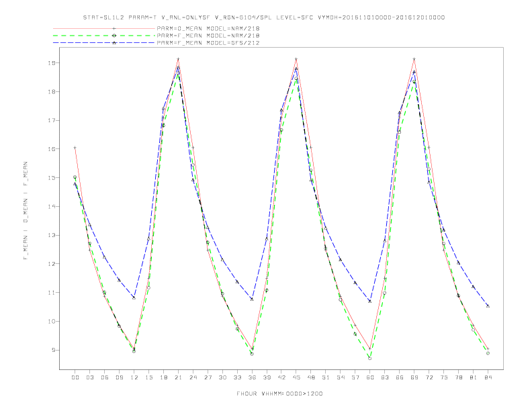Click x-axis tick label 06

tap(105, 377)
